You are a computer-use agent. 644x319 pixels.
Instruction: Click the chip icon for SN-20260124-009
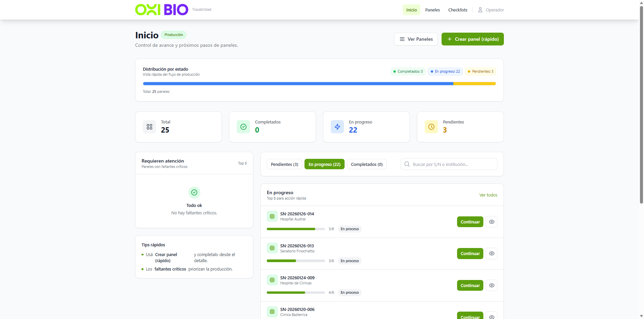(x=272, y=280)
